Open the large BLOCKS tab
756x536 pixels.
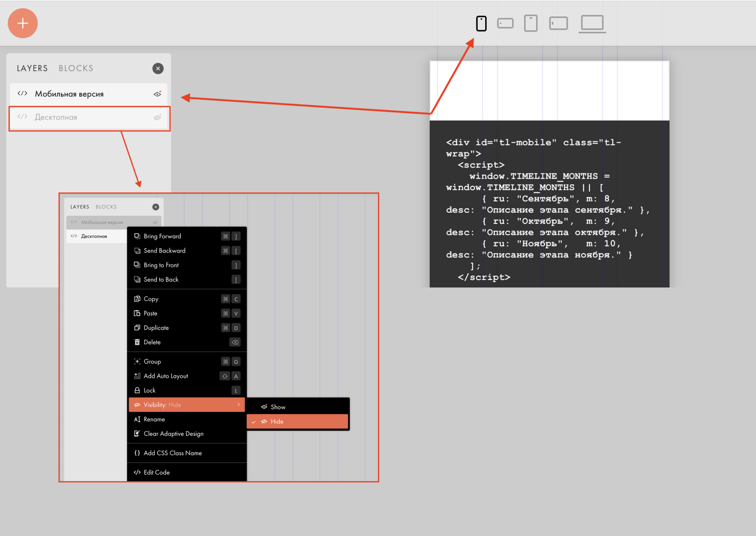coord(76,68)
